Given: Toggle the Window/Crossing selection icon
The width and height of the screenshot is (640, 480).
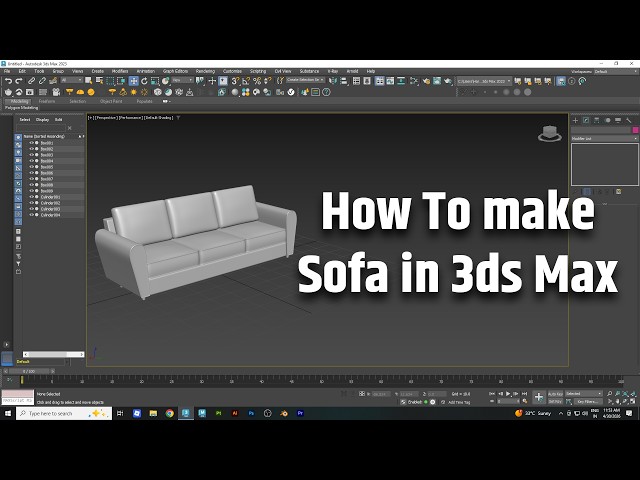Looking at the screenshot, I should [x=121, y=81].
